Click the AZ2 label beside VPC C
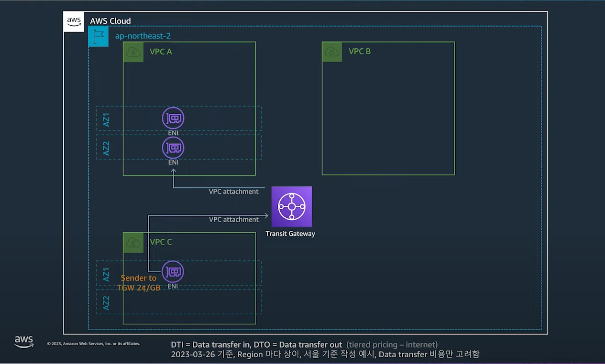Screen dimensions: 605x364 (106, 302)
